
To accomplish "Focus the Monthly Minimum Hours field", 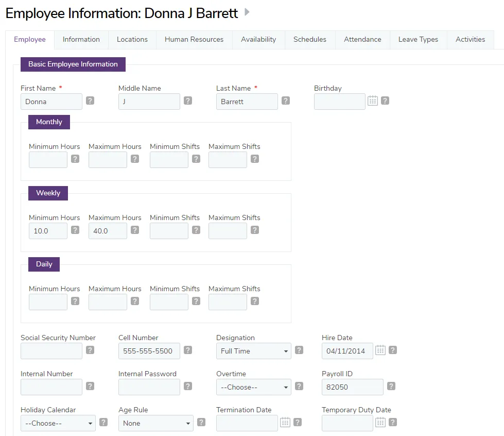I will point(48,160).
